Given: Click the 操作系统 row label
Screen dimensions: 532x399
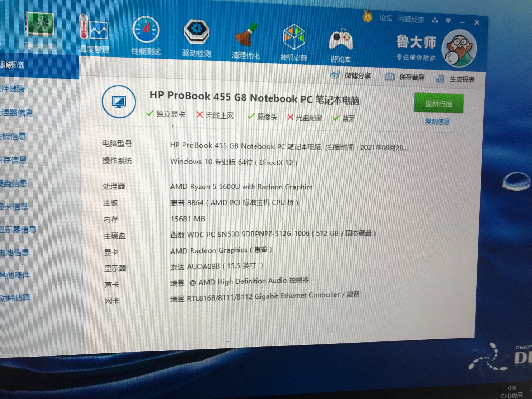Looking at the screenshot, I should click(x=117, y=160).
